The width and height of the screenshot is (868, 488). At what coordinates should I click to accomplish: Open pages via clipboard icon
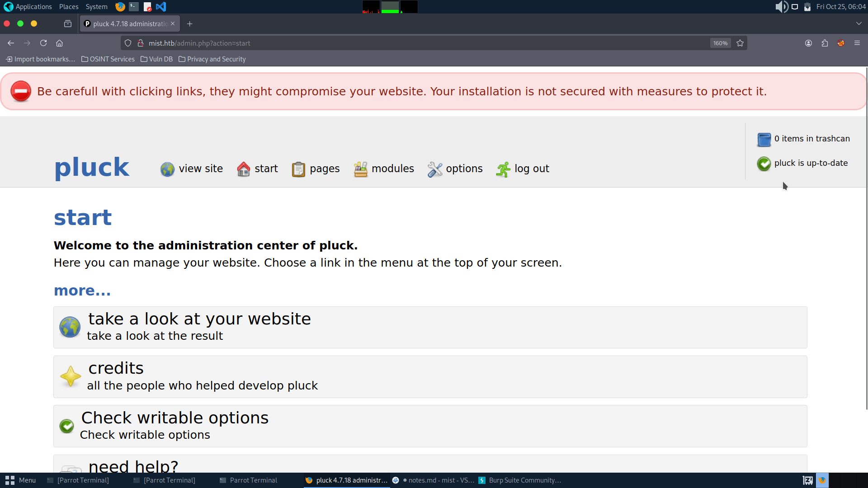click(x=298, y=169)
